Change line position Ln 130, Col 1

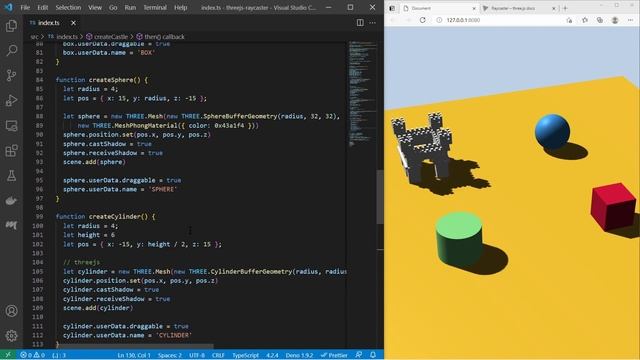[134, 355]
